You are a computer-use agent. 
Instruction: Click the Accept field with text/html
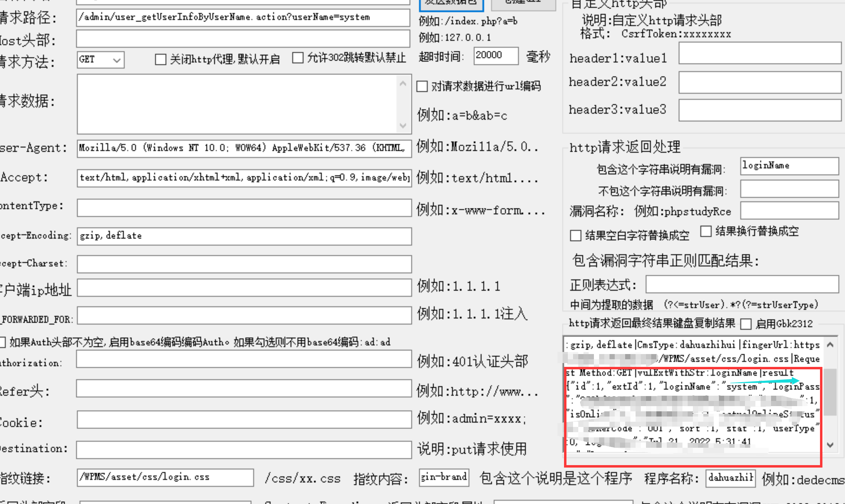point(244,178)
